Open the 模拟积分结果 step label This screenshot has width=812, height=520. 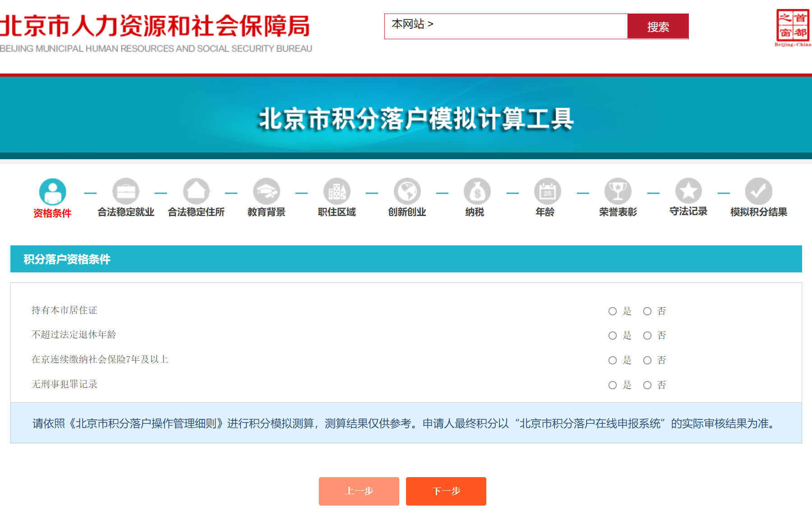pyautogui.click(x=759, y=212)
